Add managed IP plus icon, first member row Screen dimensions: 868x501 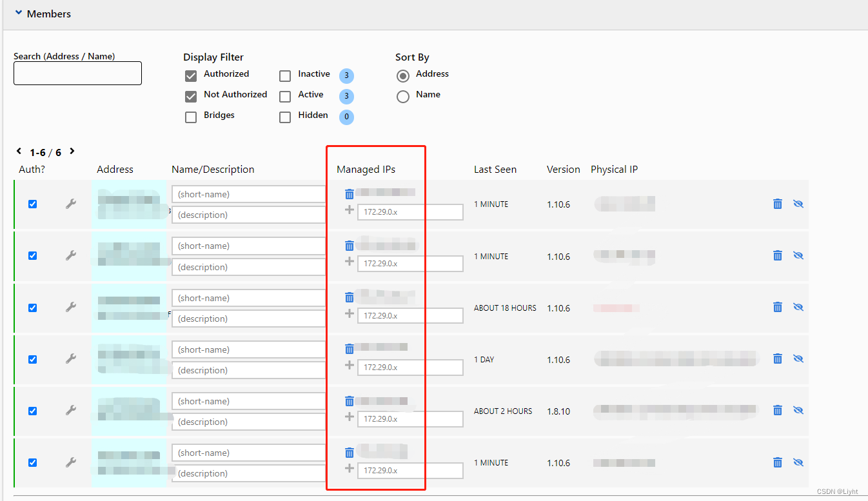tap(350, 210)
